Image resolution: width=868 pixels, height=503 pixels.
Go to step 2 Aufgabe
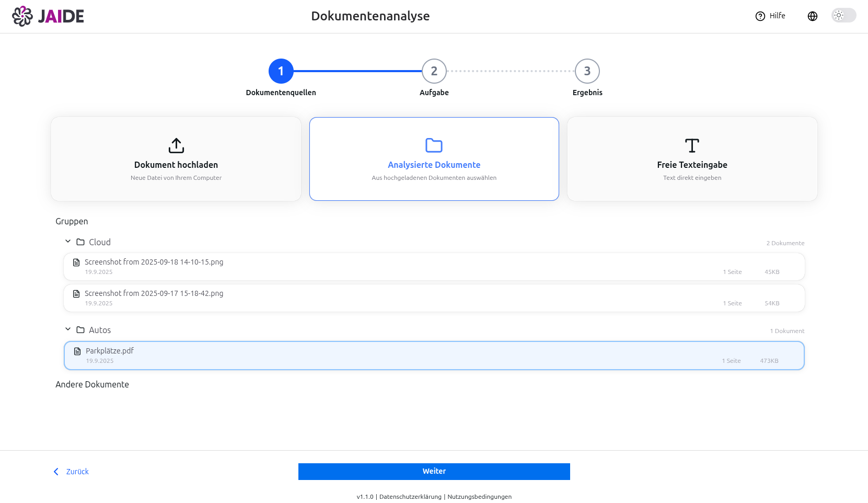(x=434, y=71)
